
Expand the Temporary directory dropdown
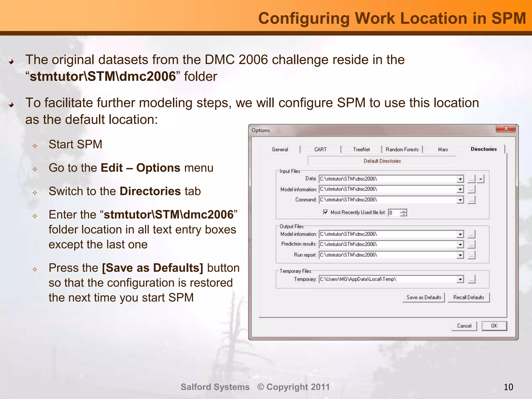[x=460, y=279]
